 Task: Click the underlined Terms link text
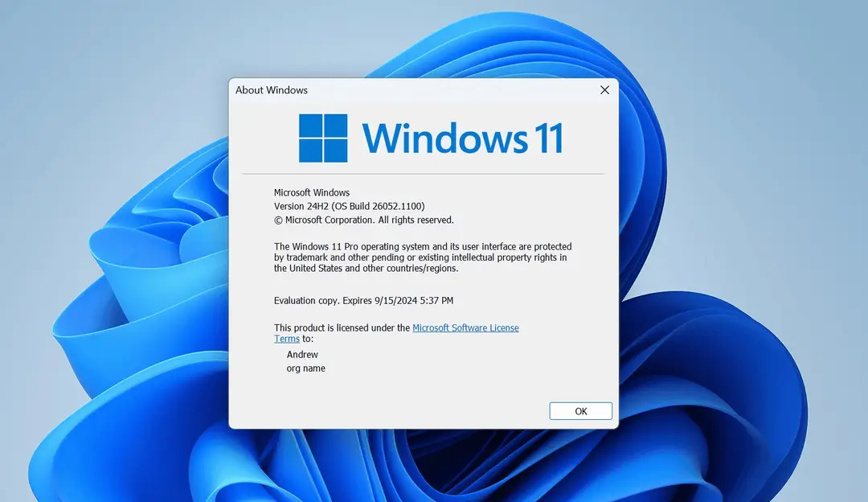287,339
